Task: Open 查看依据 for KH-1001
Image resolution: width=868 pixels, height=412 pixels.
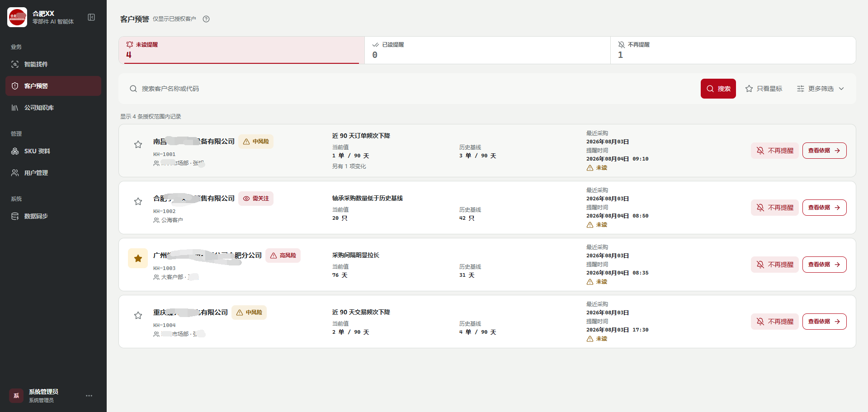Action: click(x=824, y=151)
